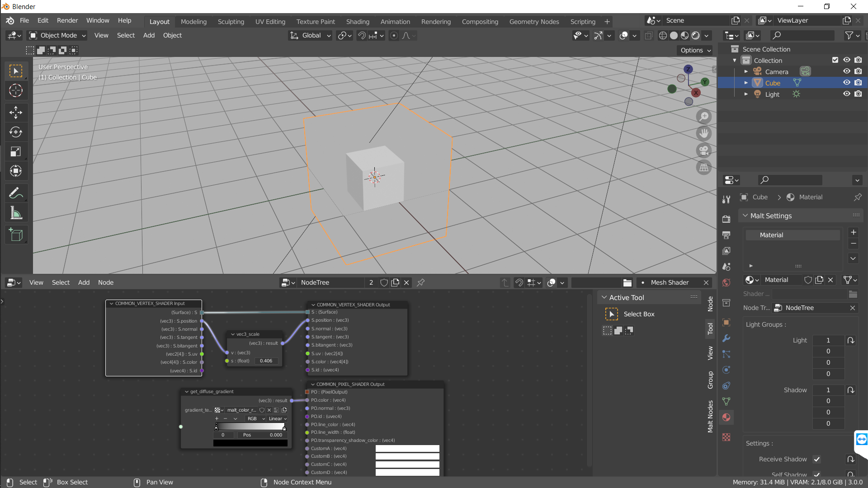Select the Annotate tool
The height and width of the screenshot is (488, 868).
click(16, 193)
